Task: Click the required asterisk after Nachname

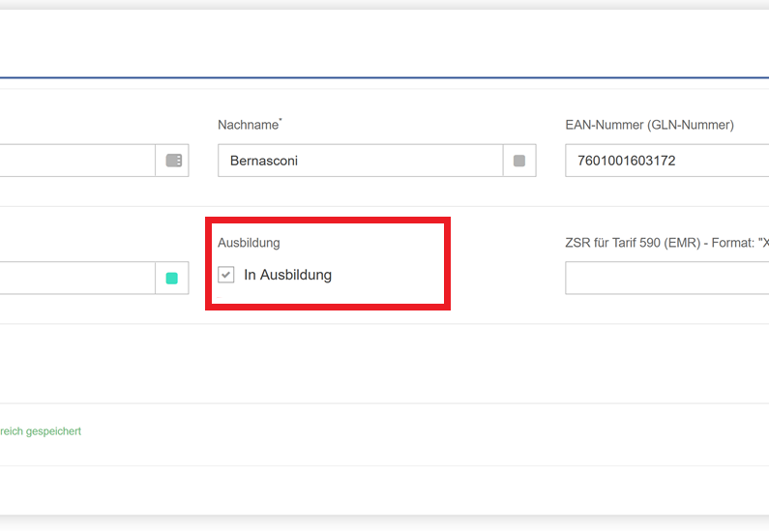Action: tap(281, 120)
